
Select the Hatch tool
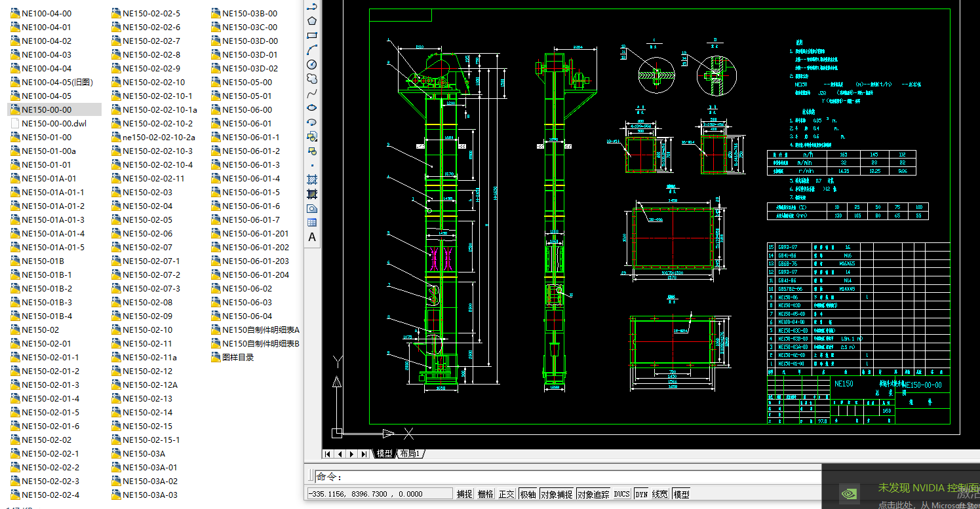pos(312,179)
